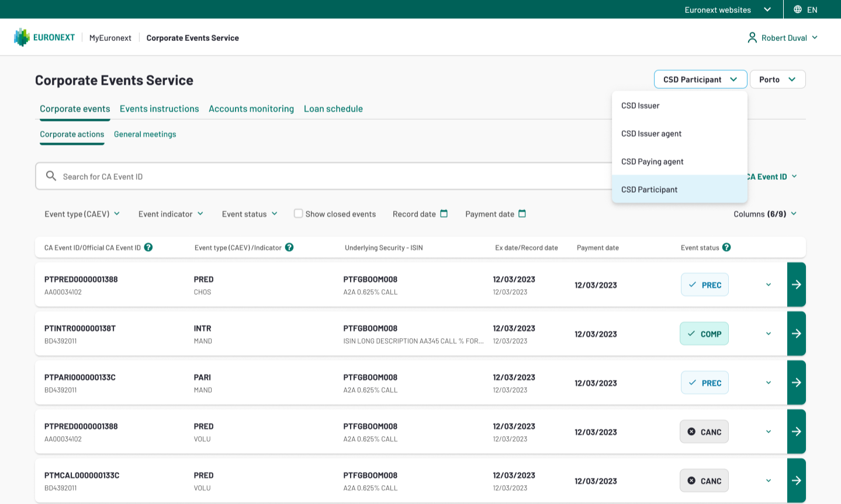Click the user profile icon

pyautogui.click(x=752, y=37)
